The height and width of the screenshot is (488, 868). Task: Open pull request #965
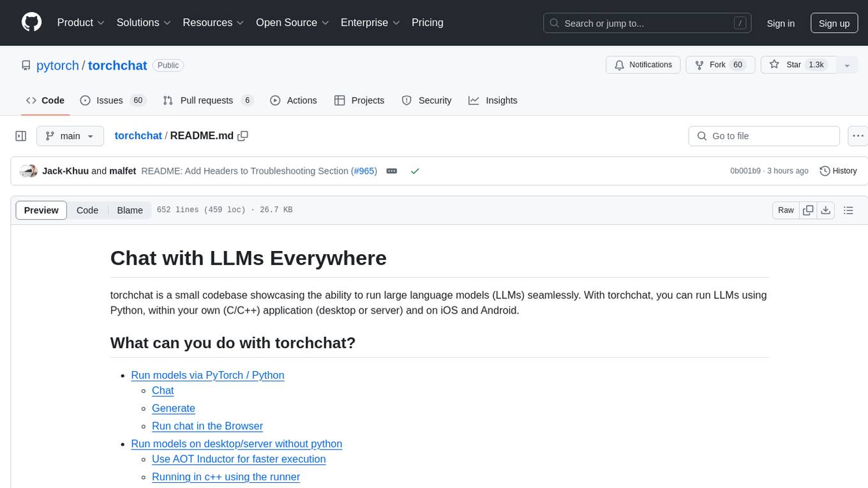pyautogui.click(x=364, y=171)
